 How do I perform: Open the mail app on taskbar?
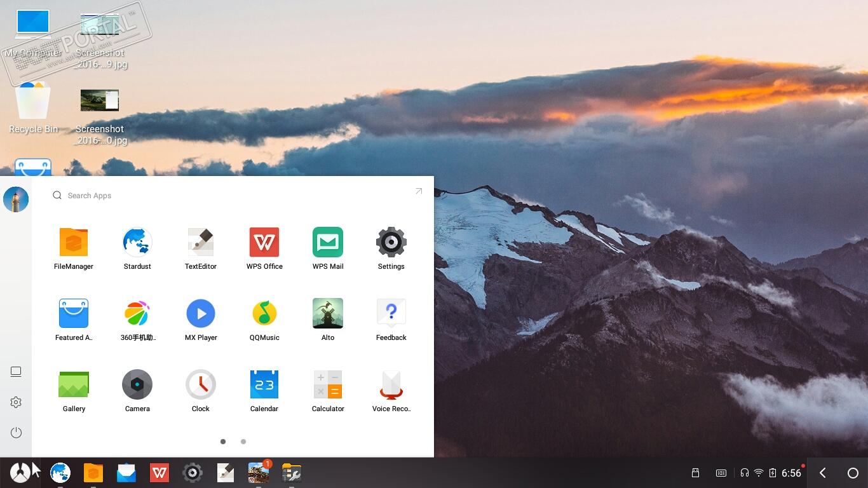coord(126,473)
